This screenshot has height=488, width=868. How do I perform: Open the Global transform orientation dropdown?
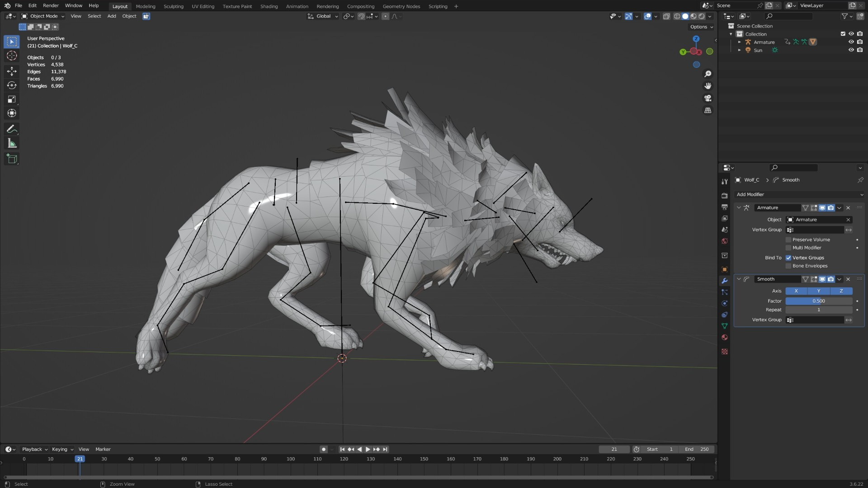click(x=323, y=16)
